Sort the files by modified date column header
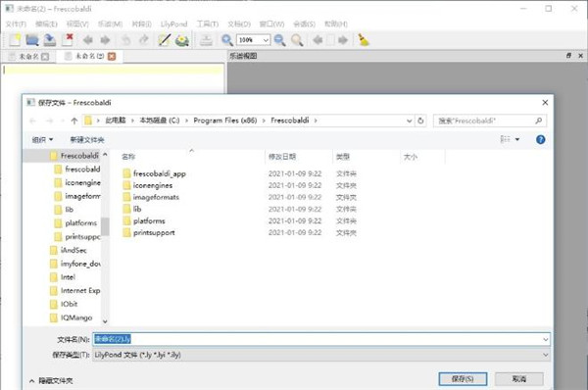This screenshot has height=390, width=588. pyautogui.click(x=282, y=157)
